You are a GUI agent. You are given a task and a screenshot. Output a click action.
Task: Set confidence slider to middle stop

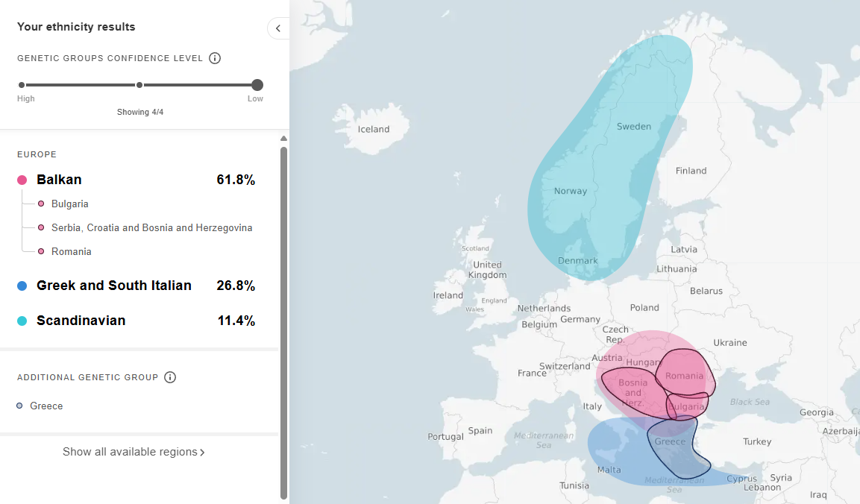coord(139,85)
